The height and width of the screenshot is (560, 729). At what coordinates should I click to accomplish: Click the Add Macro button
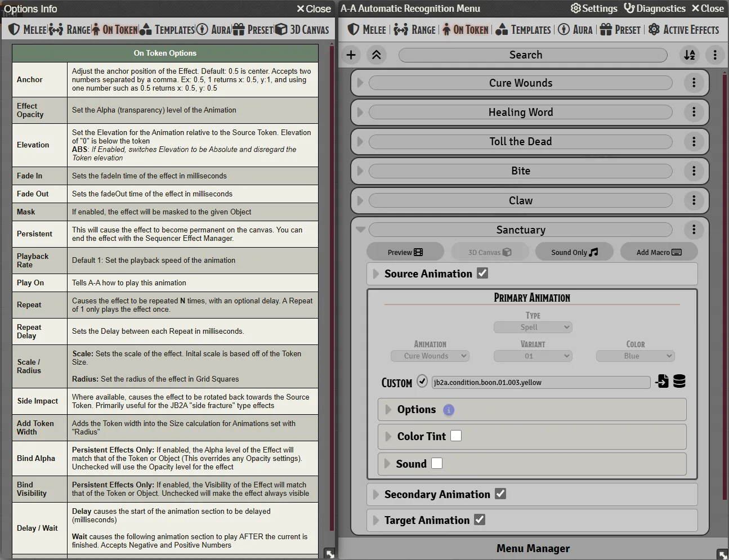[x=659, y=252]
